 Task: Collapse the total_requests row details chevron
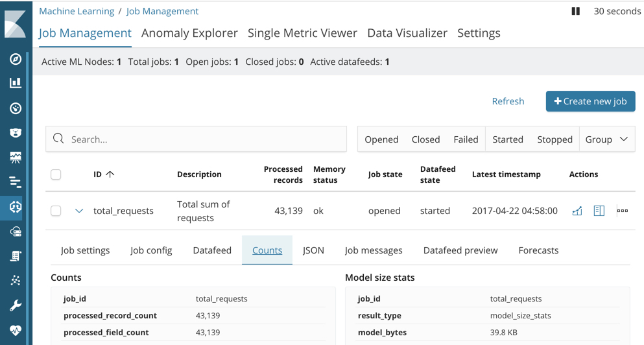click(x=79, y=211)
